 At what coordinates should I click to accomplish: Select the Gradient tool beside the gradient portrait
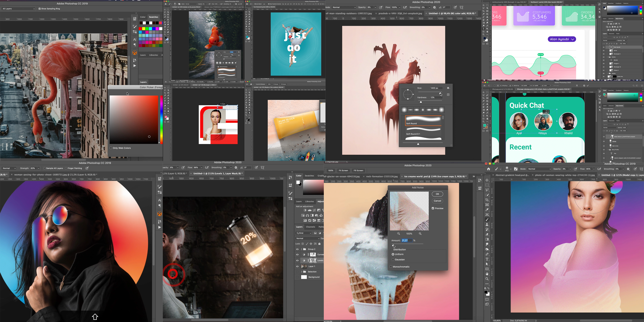[487, 239]
